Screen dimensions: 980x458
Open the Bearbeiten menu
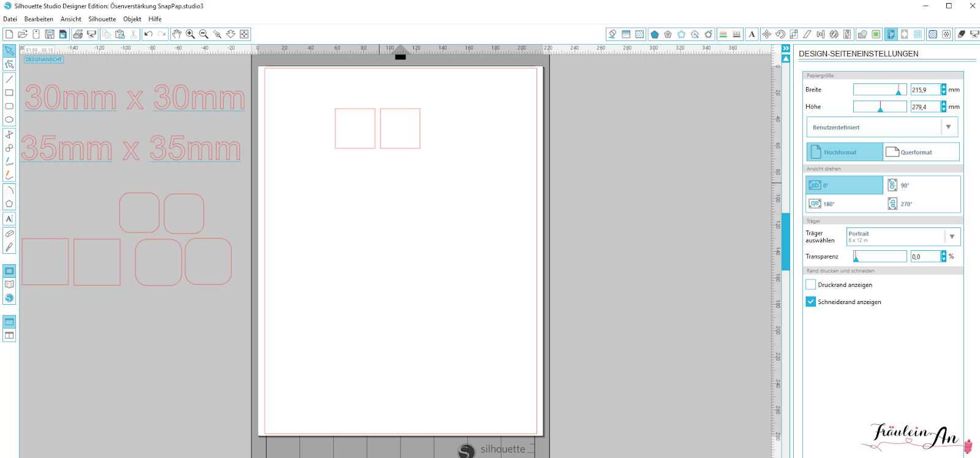click(x=39, y=19)
